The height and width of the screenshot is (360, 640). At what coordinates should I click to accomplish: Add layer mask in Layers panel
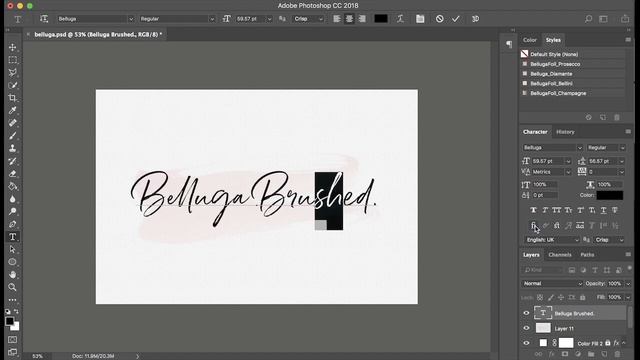coord(564,354)
